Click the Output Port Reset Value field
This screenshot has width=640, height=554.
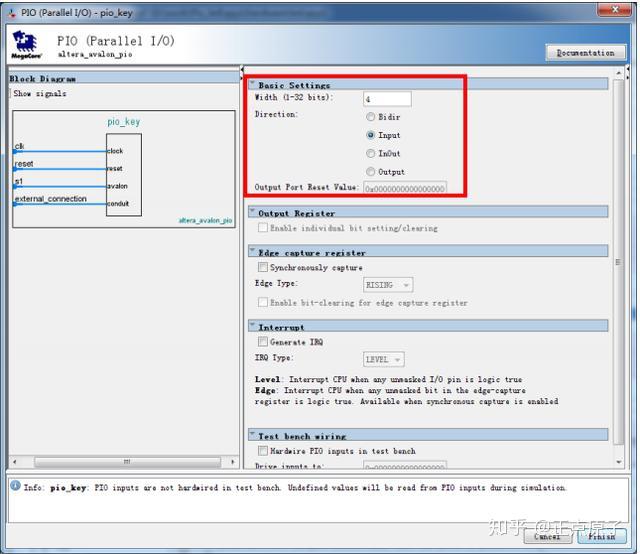click(404, 188)
